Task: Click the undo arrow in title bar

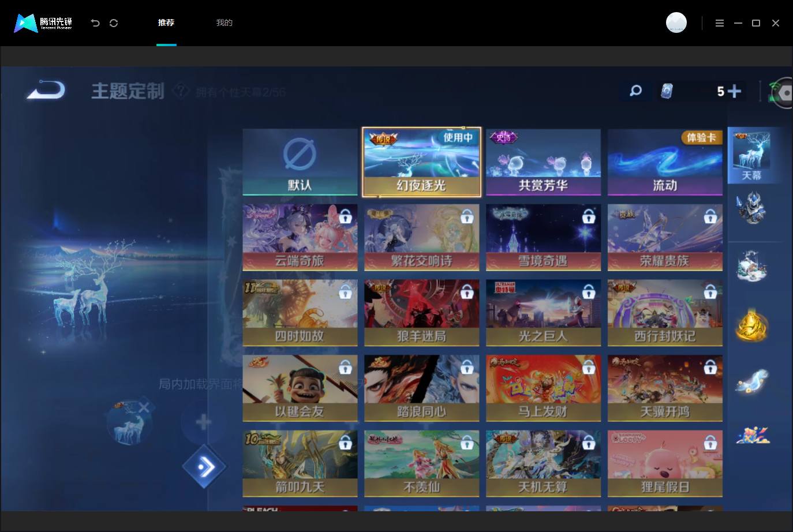Action: pos(95,23)
